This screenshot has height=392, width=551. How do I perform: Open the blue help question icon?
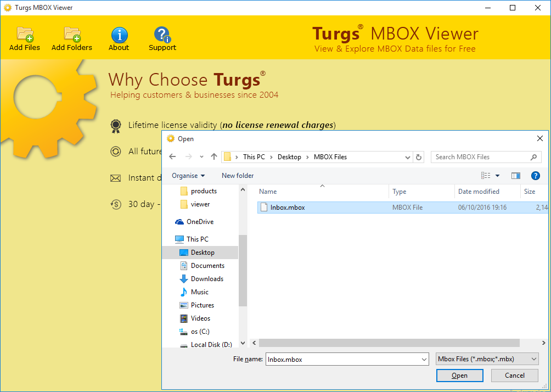pyautogui.click(x=535, y=176)
